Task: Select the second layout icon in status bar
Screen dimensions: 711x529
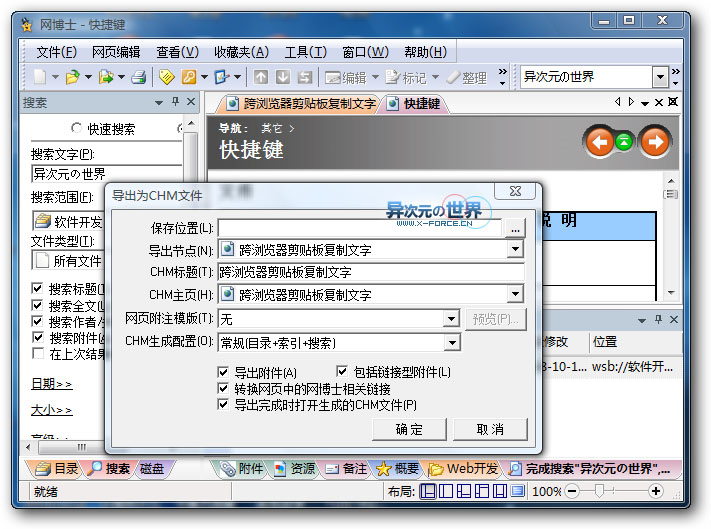Action: (x=446, y=491)
